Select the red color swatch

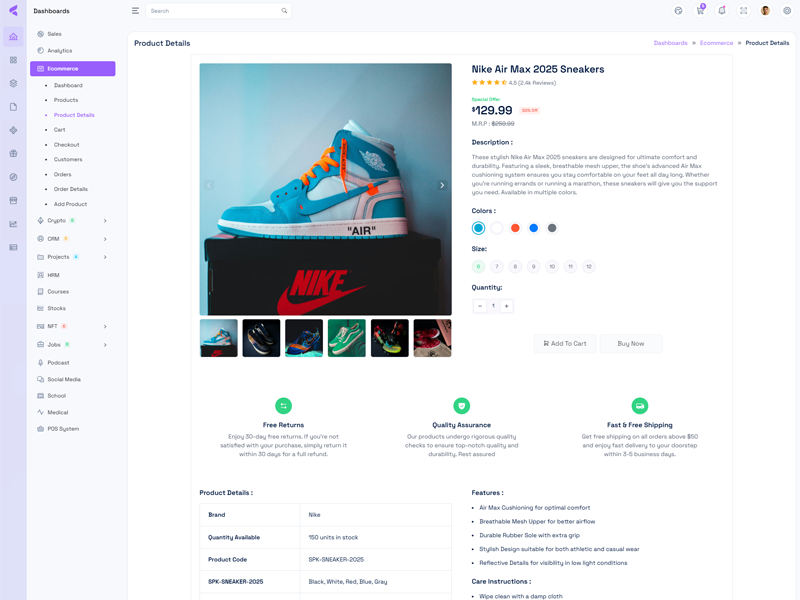[x=515, y=228]
